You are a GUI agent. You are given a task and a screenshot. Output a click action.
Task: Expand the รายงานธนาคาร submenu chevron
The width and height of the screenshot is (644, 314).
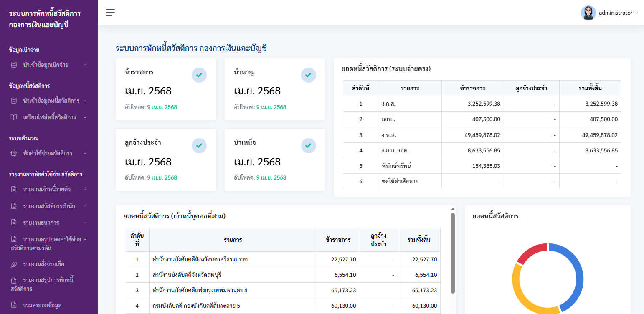(85, 223)
